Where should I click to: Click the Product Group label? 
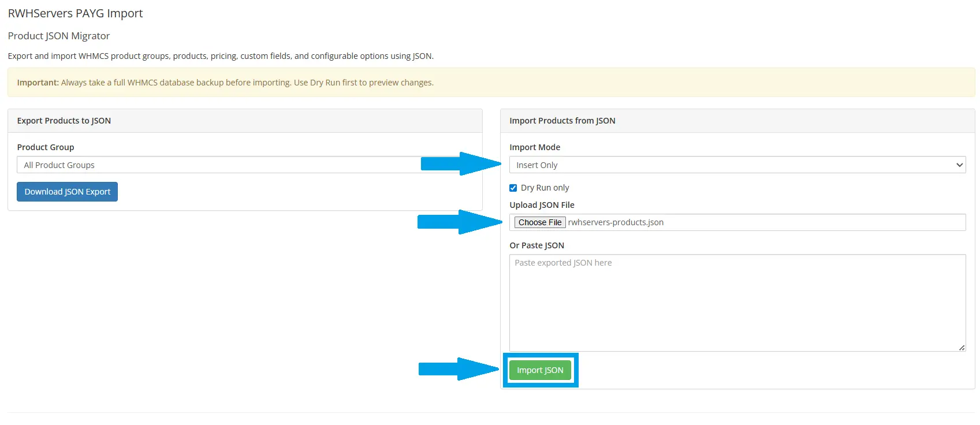tap(46, 147)
